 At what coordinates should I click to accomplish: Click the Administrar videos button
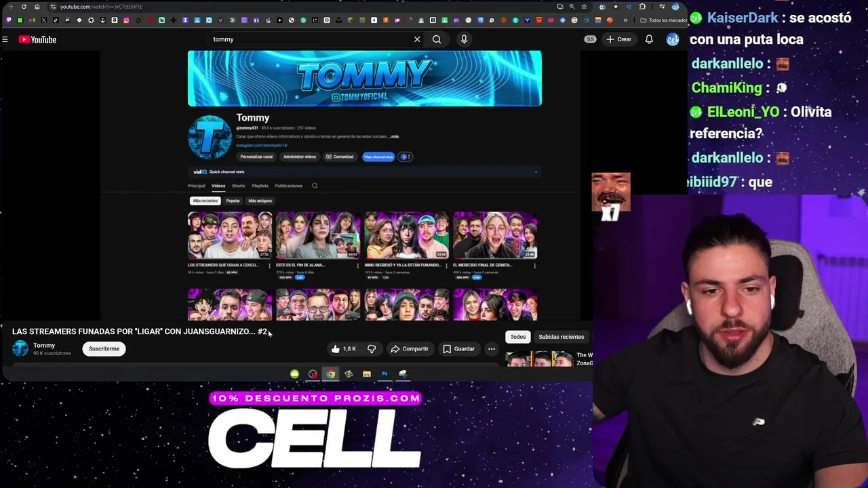pyautogui.click(x=299, y=157)
